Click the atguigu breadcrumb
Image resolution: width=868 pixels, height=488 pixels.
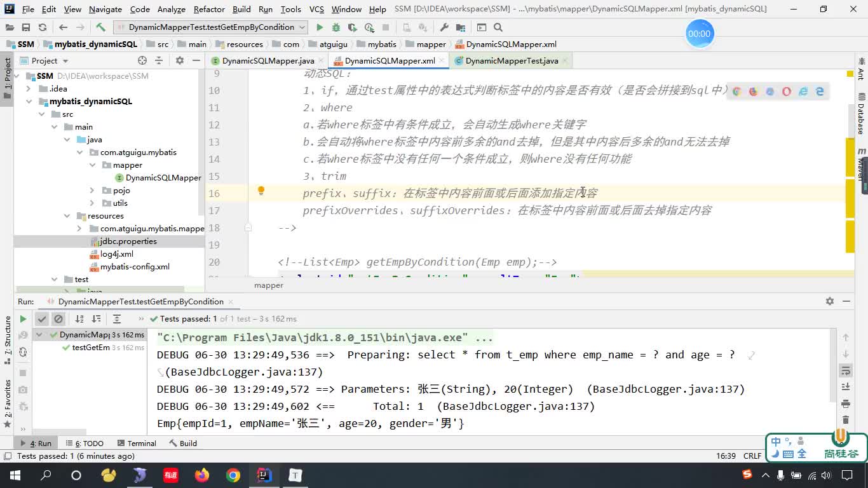point(333,44)
